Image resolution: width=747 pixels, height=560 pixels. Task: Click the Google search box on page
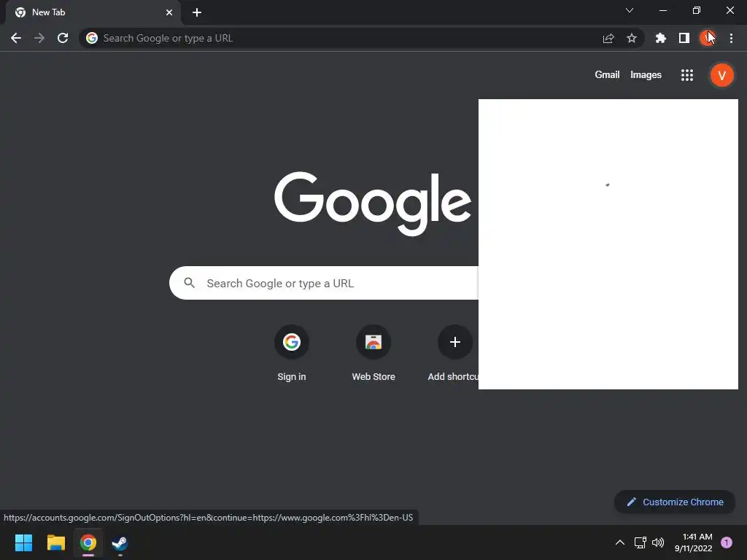point(324,284)
